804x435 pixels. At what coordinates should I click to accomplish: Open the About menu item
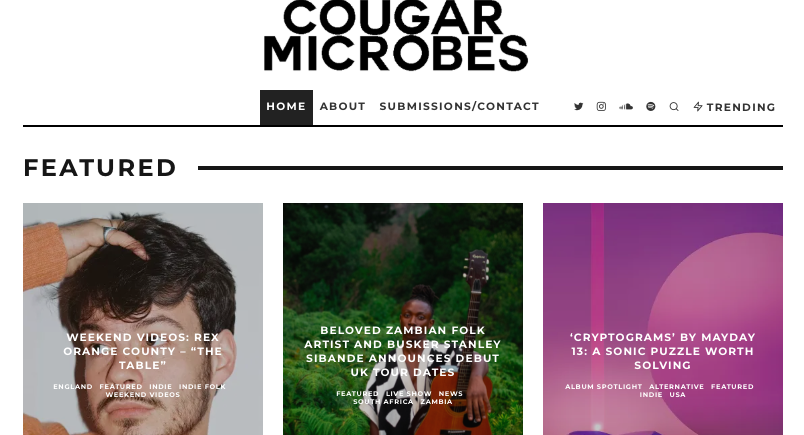(x=343, y=107)
